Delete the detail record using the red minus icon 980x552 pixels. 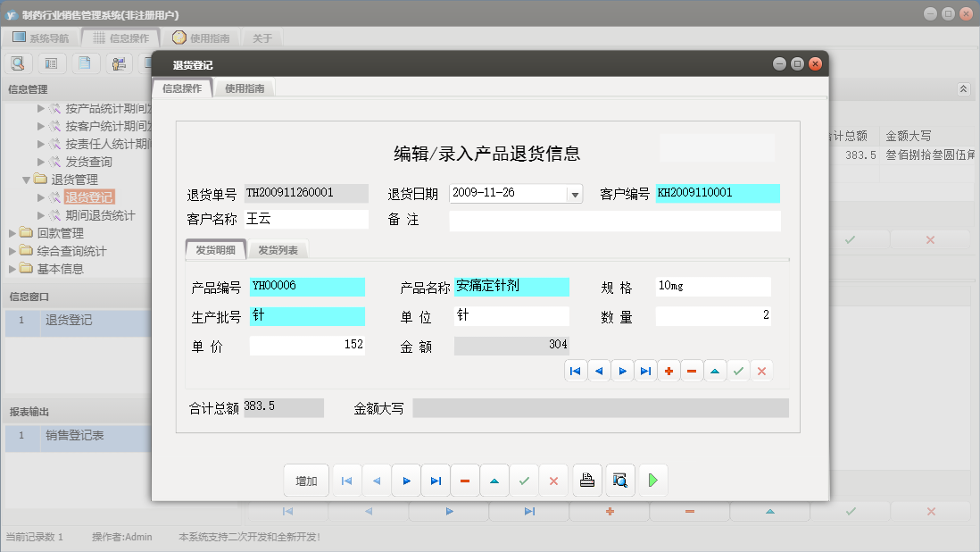tap(692, 370)
